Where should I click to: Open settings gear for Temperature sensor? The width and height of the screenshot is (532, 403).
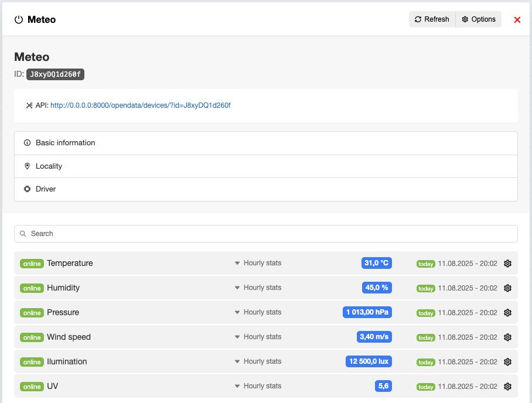click(x=507, y=264)
